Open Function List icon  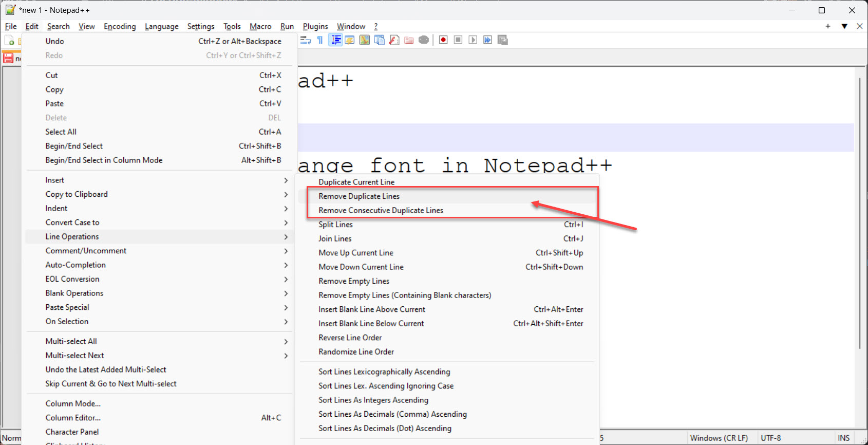pos(394,40)
